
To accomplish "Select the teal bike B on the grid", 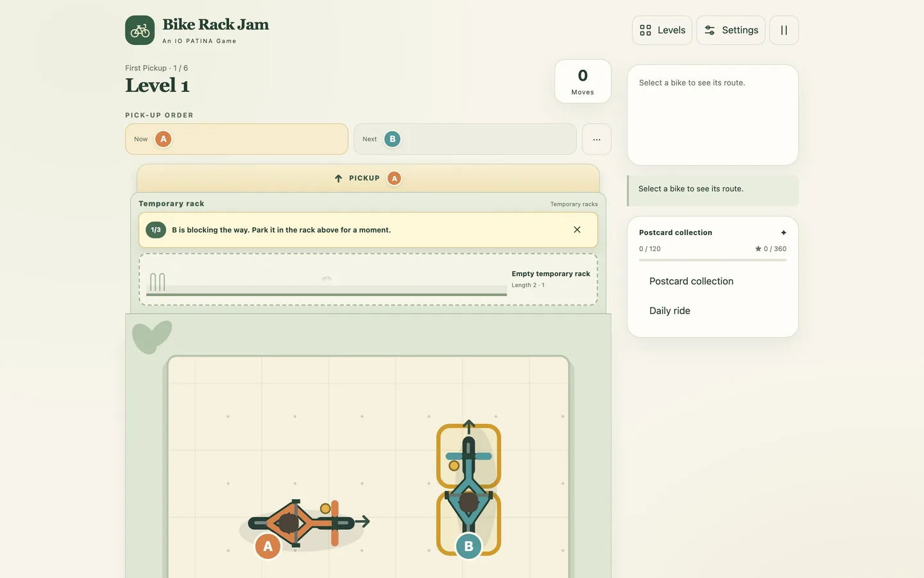I will pyautogui.click(x=468, y=489).
